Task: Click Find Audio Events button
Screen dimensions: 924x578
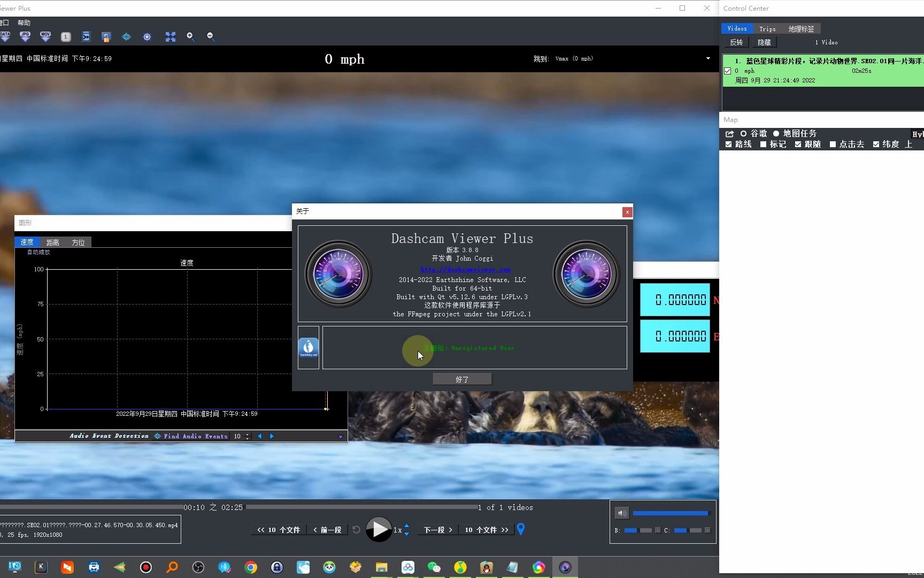Action: point(191,436)
